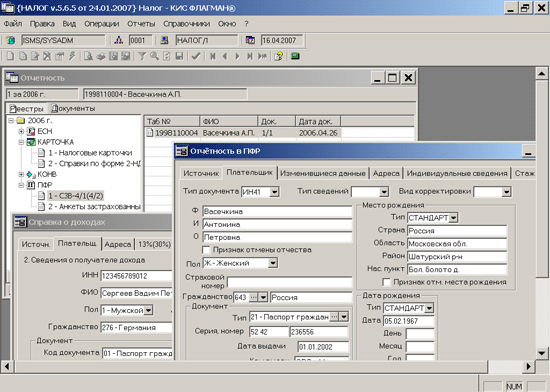The image size is (550, 392).
Task: Click the funnel filter toolbar icon
Action: tap(142, 56)
